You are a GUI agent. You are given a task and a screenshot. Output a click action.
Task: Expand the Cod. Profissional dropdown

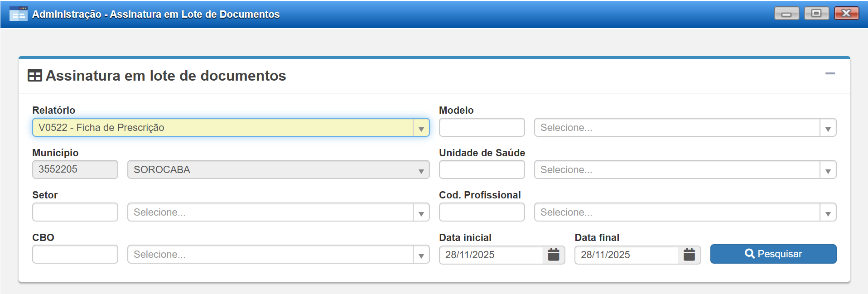pyautogui.click(x=827, y=213)
